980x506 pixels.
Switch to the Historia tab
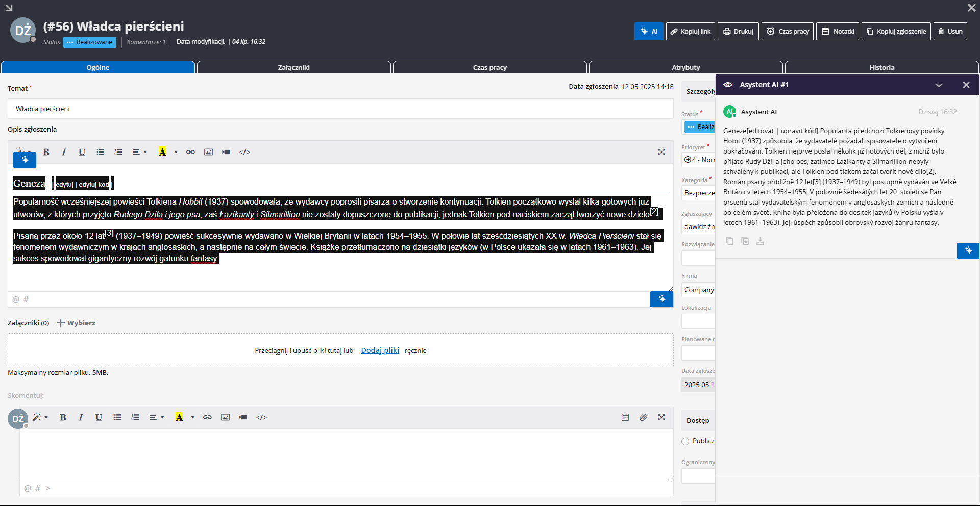click(882, 67)
